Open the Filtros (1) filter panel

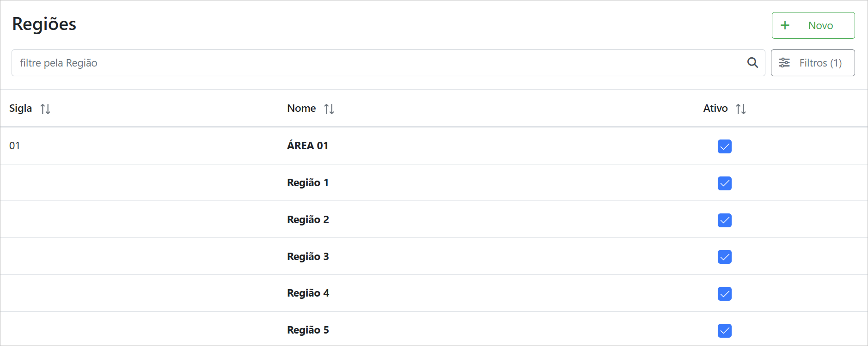(x=813, y=63)
